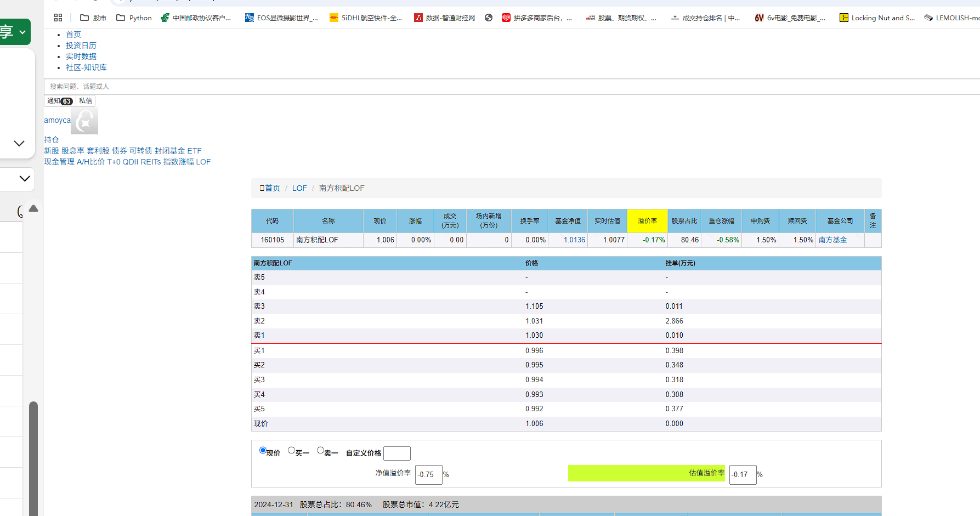Go to 投资日历 in navigation menu
The image size is (980, 516).
pyautogui.click(x=81, y=46)
